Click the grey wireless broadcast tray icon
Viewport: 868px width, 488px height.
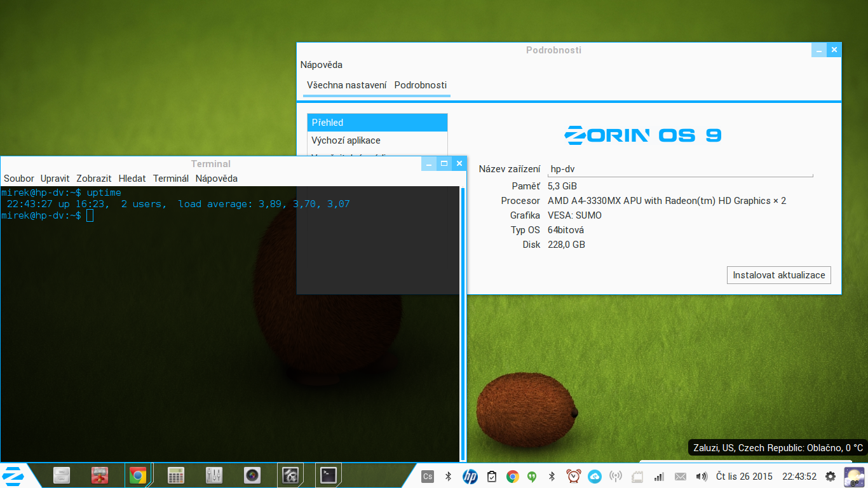[x=615, y=476]
